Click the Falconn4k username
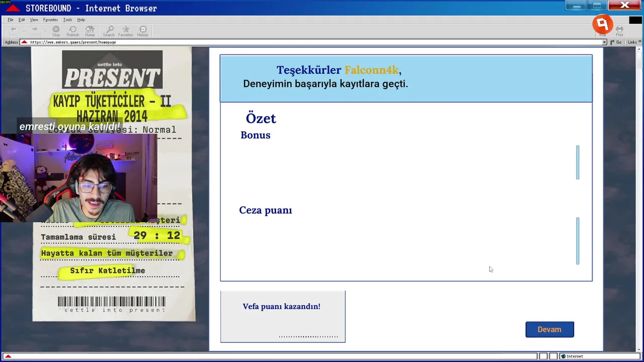Image resolution: width=644 pixels, height=362 pixels. click(371, 70)
